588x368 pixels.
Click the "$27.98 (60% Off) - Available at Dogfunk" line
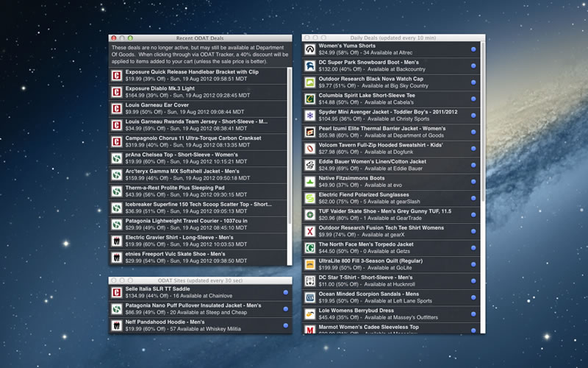(365, 152)
